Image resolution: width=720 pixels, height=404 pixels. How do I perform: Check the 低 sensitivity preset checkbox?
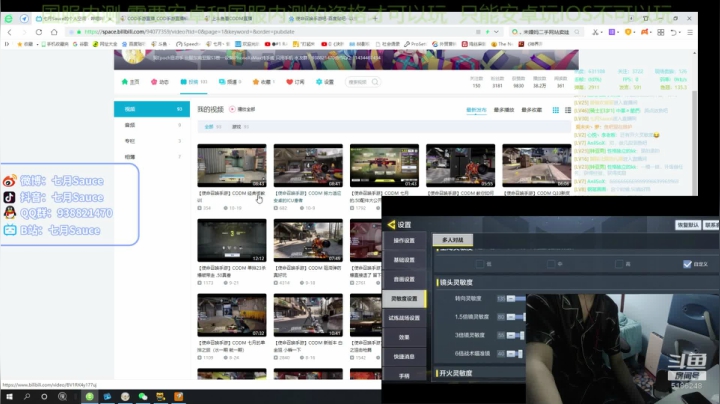point(480,264)
